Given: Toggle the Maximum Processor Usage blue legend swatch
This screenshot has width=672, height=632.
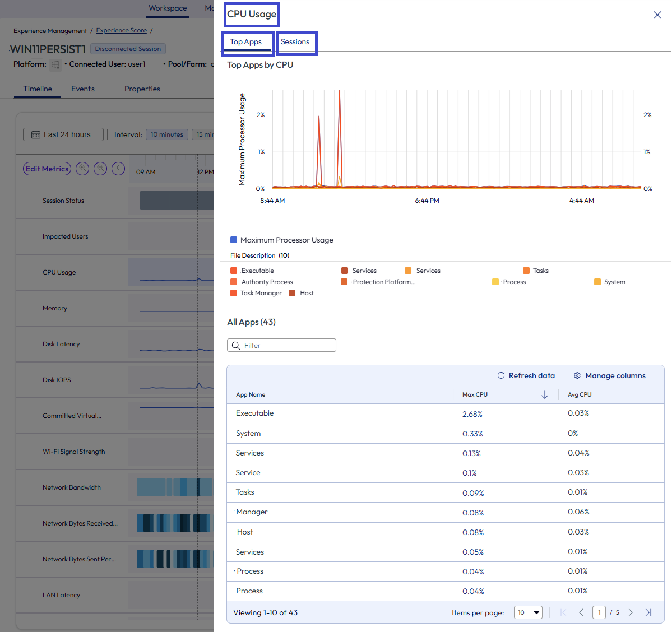Looking at the screenshot, I should [x=234, y=240].
